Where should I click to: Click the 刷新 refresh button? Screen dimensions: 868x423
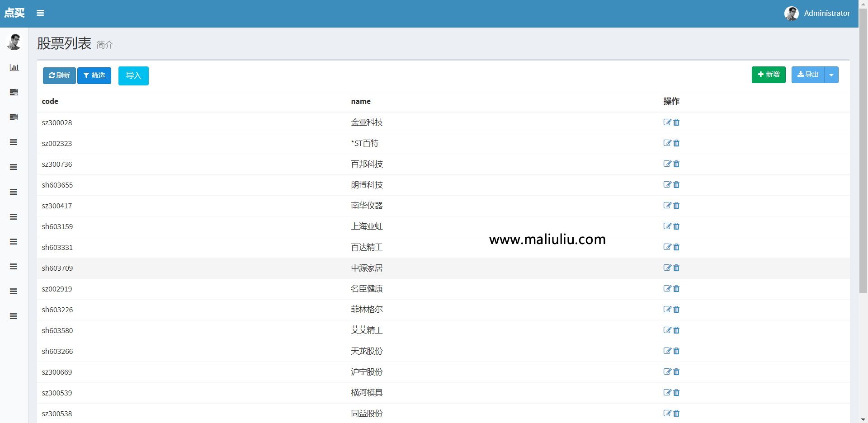point(59,75)
